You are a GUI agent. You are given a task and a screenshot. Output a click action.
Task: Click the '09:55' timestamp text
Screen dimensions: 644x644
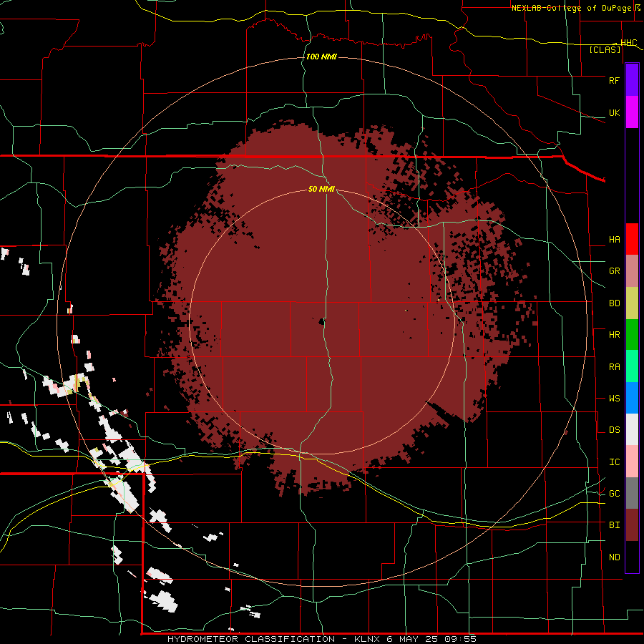click(x=459, y=639)
